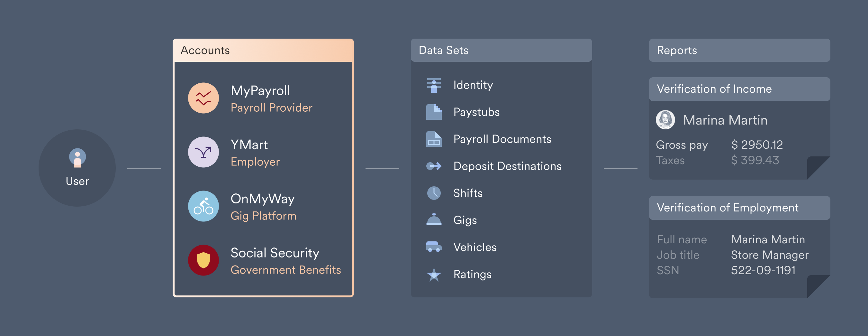This screenshot has height=336, width=868.
Task: Click the $ 2950.12 gross pay value
Action: click(757, 145)
